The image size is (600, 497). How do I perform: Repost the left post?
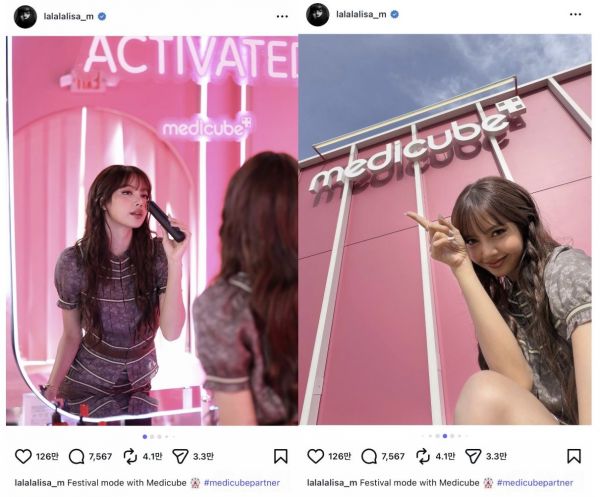(x=130, y=456)
